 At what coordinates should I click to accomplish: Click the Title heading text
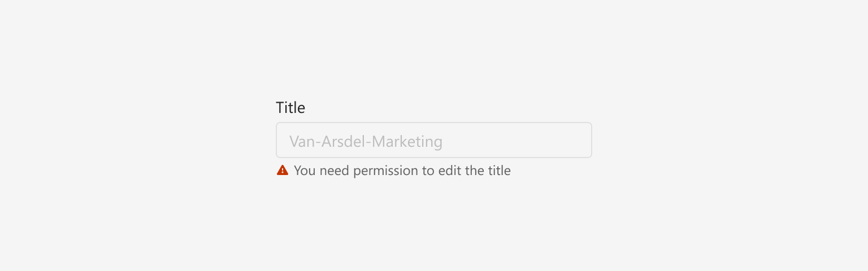(290, 107)
